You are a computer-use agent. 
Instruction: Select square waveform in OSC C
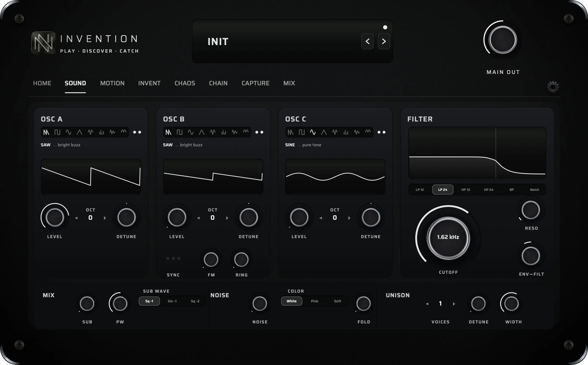(302, 132)
